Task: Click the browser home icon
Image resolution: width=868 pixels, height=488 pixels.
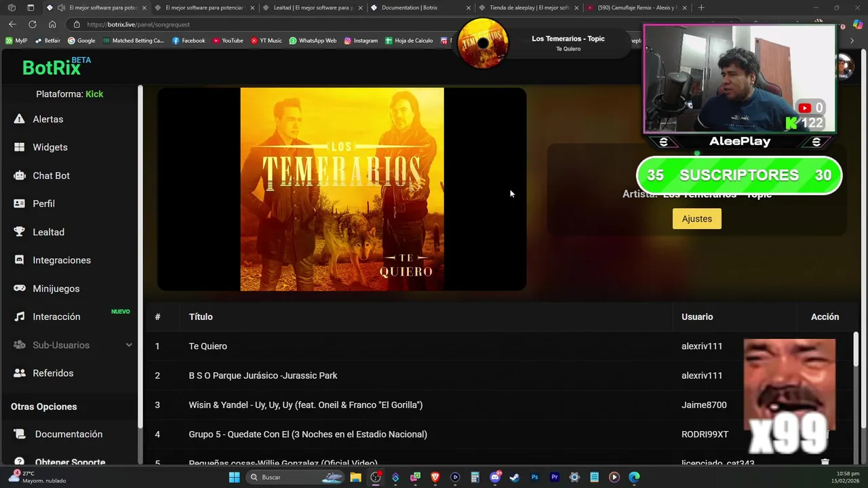Action: [52, 24]
